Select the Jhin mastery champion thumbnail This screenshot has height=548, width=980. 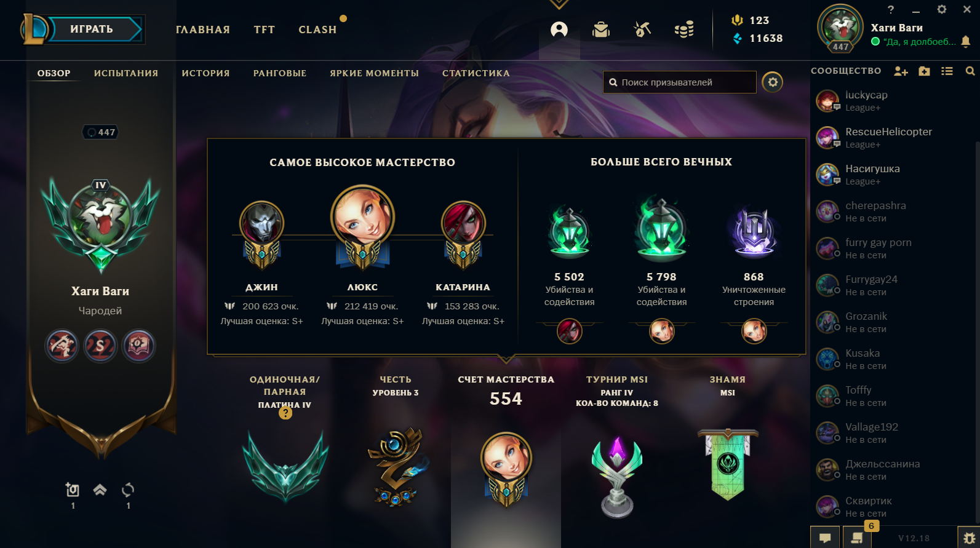pyautogui.click(x=262, y=223)
